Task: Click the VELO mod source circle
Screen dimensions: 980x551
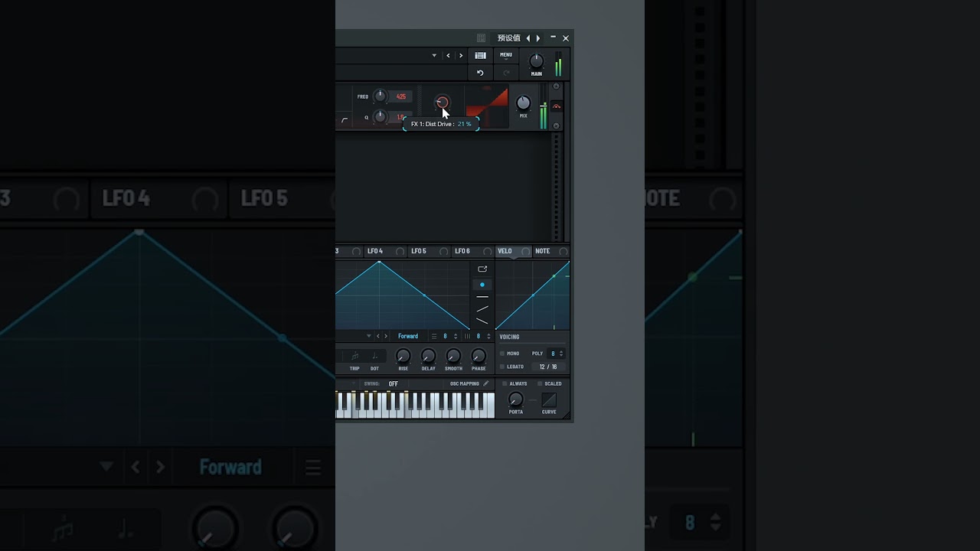Action: tap(525, 251)
